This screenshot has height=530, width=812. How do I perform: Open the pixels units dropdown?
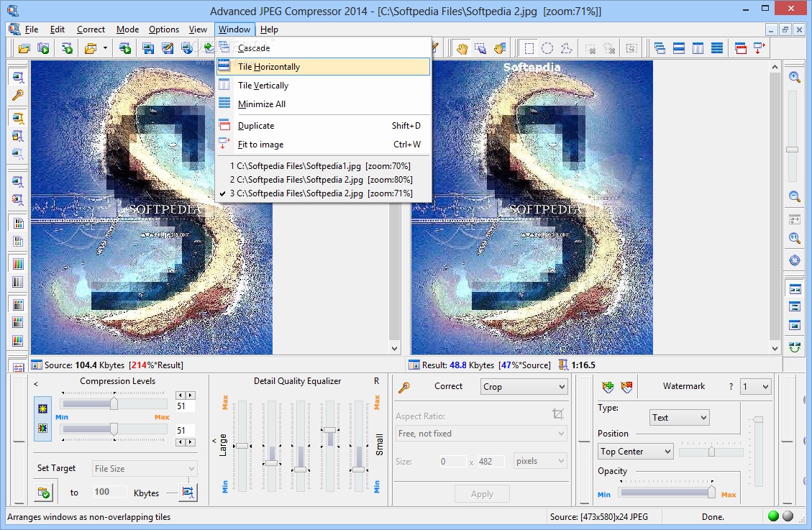point(540,461)
